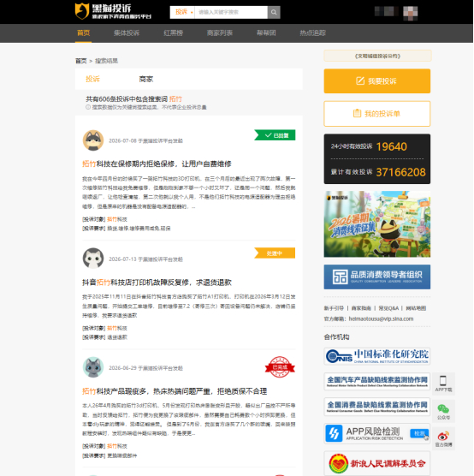Click the white cat avatar of second complaint
The width and height of the screenshot is (474, 476).
pyautogui.click(x=93, y=259)
